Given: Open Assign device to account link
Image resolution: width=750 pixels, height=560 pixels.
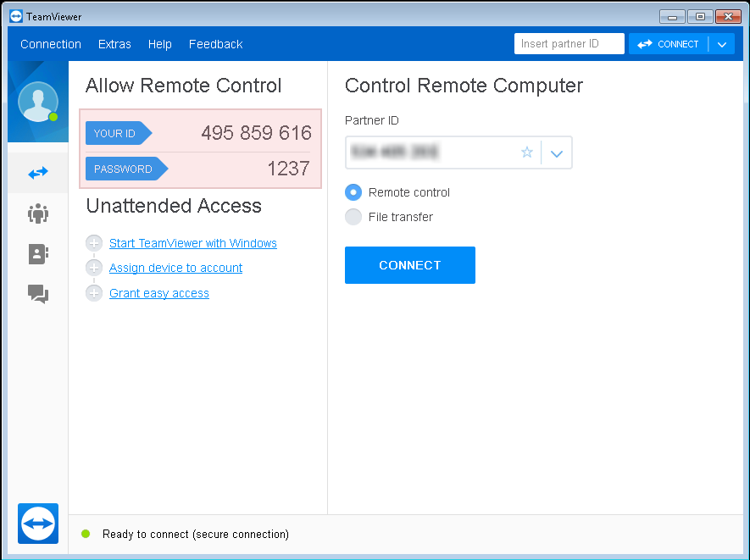Looking at the screenshot, I should (175, 268).
